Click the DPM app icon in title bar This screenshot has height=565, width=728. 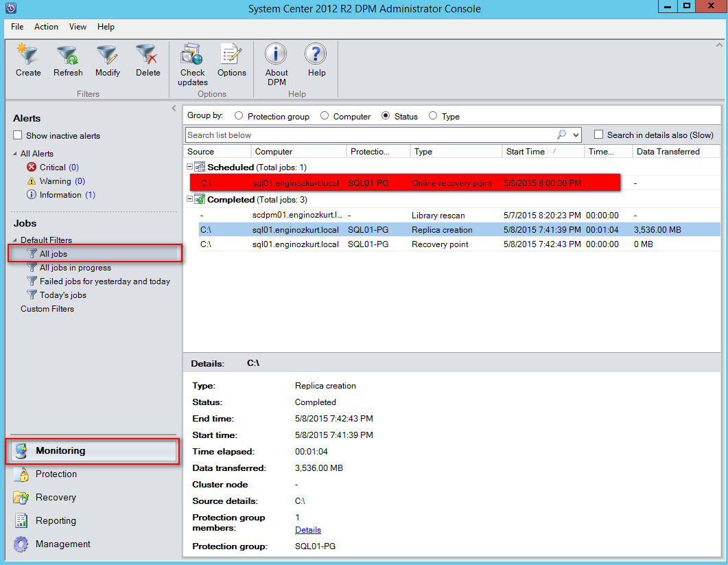point(11,8)
